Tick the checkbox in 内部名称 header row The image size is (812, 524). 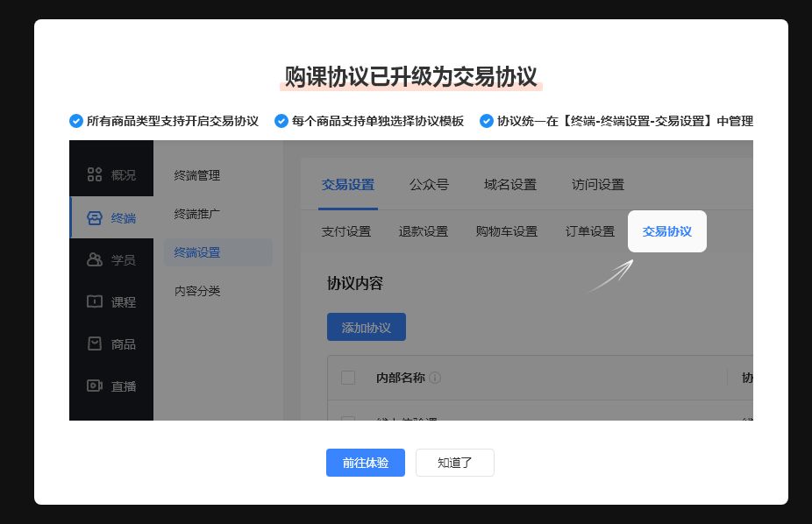[x=348, y=378]
